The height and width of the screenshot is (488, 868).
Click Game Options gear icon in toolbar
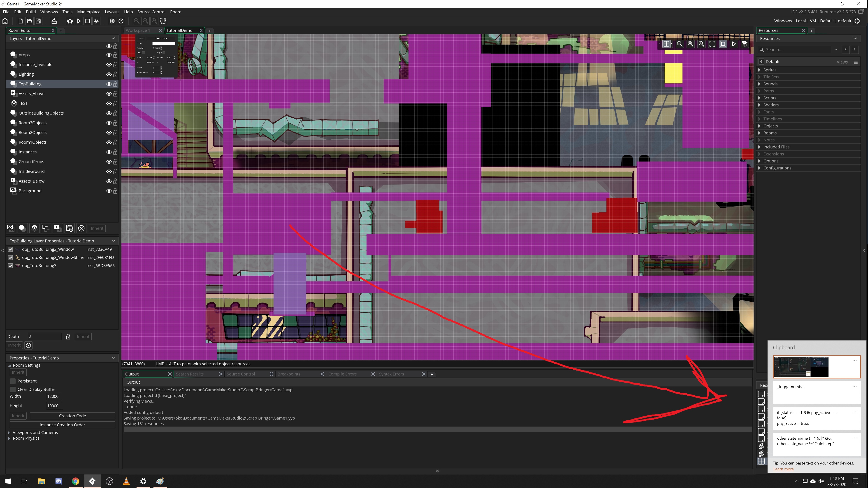(112, 21)
